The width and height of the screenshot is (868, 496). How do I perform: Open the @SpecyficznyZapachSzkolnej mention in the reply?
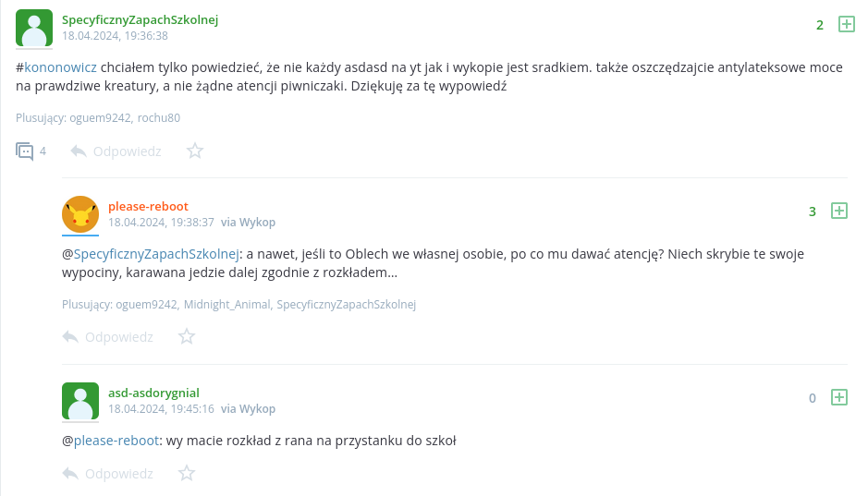click(156, 254)
